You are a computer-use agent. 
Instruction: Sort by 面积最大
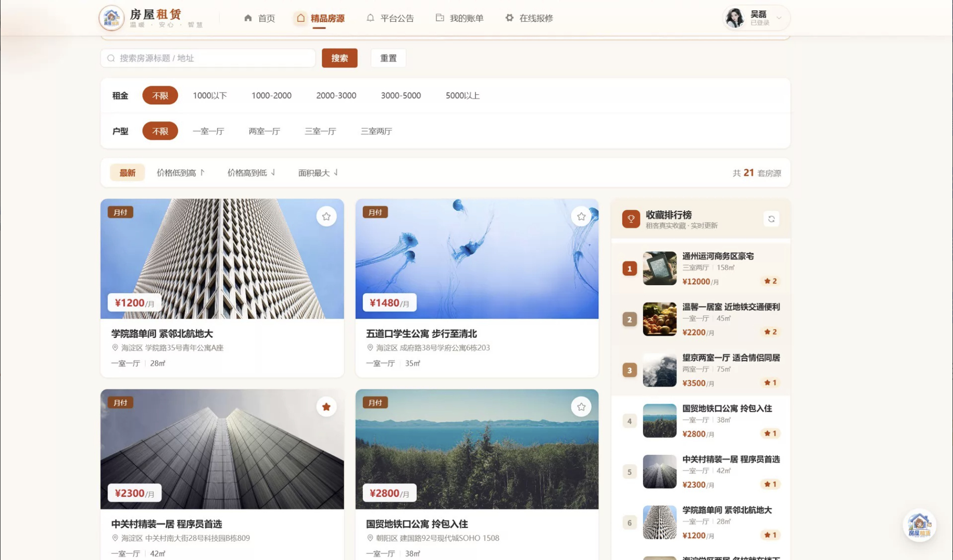pyautogui.click(x=318, y=173)
